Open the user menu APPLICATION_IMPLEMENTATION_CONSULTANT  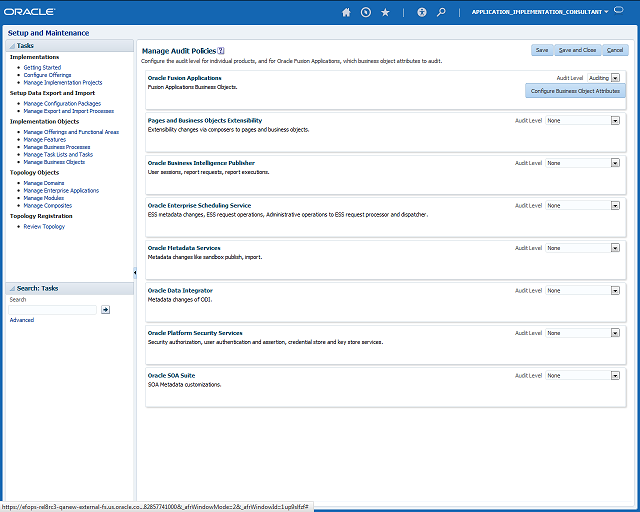(540, 12)
